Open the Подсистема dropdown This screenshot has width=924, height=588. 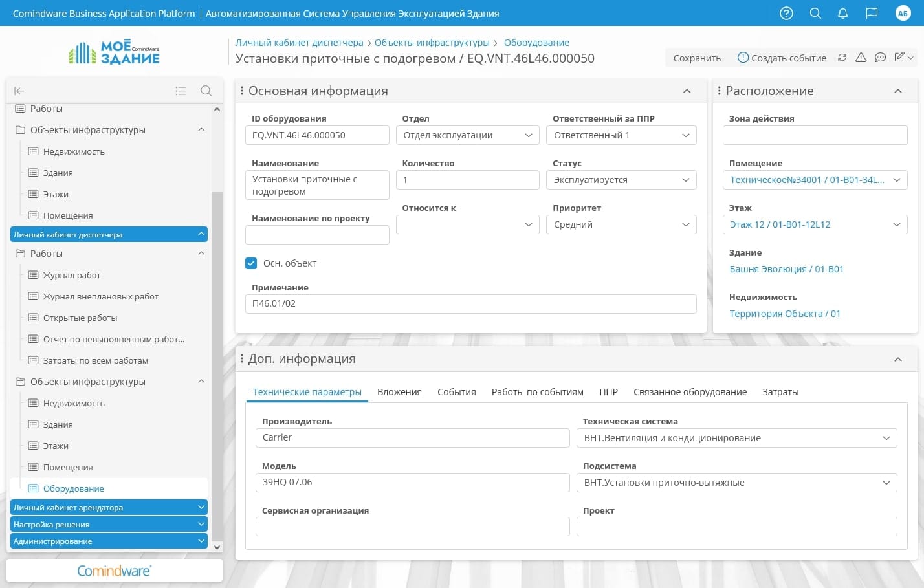737,483
